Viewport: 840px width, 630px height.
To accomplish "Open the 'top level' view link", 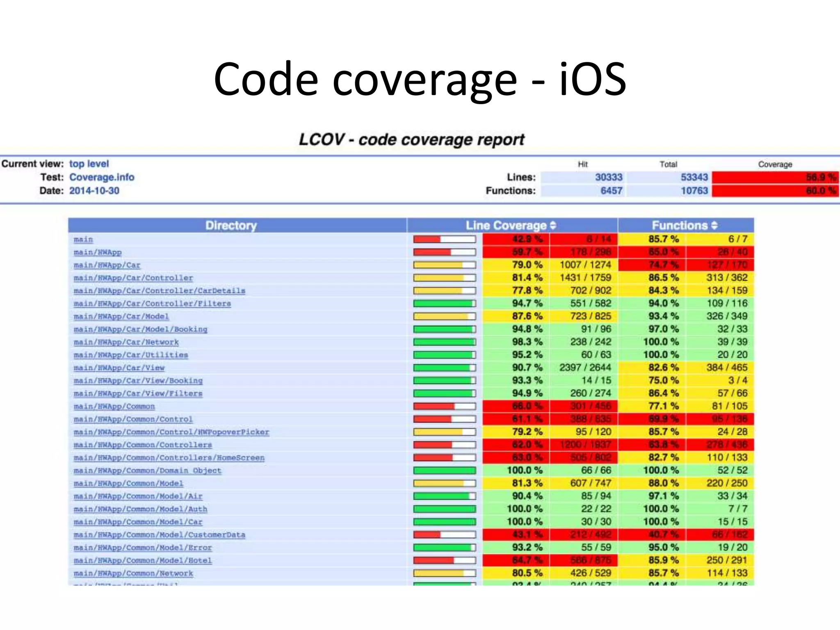I will click(x=89, y=164).
